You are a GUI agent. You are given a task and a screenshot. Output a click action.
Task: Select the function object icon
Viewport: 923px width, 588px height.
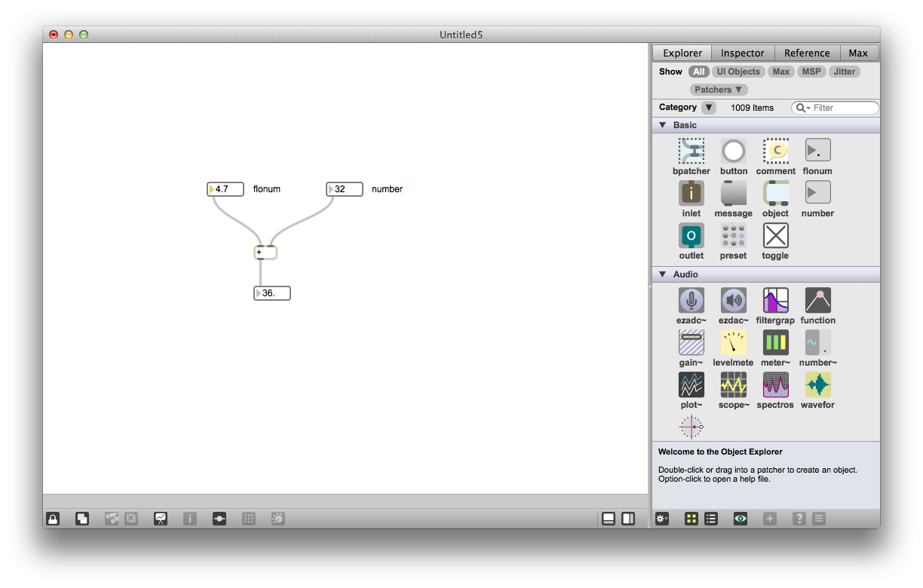tap(818, 300)
